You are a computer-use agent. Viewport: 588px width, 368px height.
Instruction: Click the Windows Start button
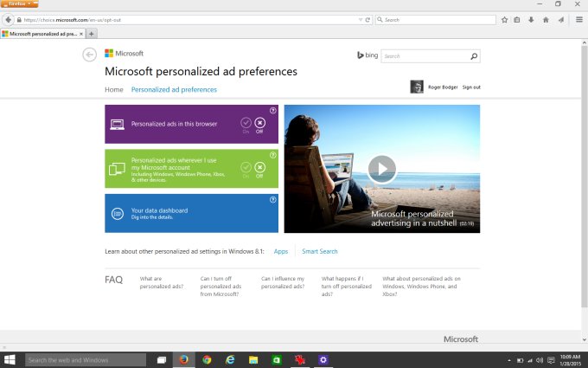pos(10,359)
